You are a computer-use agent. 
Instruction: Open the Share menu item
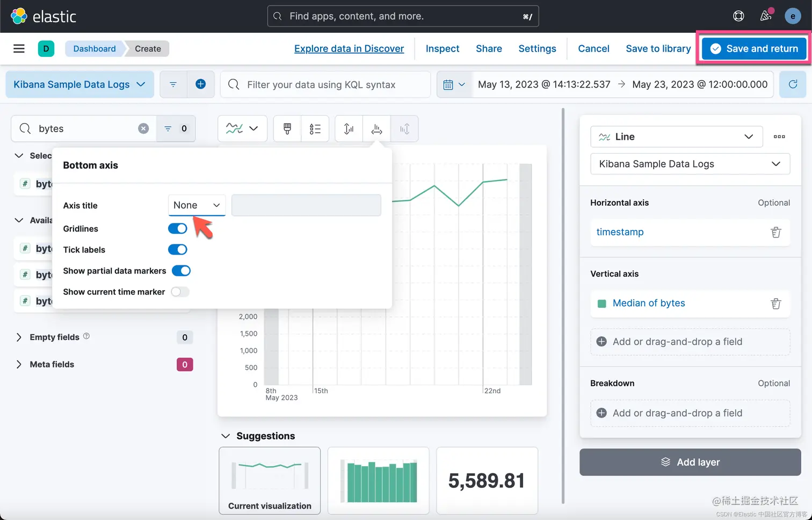[489, 49]
